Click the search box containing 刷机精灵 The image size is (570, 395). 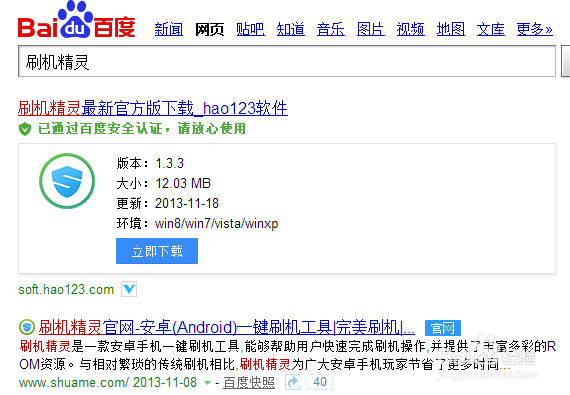pyautogui.click(x=287, y=61)
